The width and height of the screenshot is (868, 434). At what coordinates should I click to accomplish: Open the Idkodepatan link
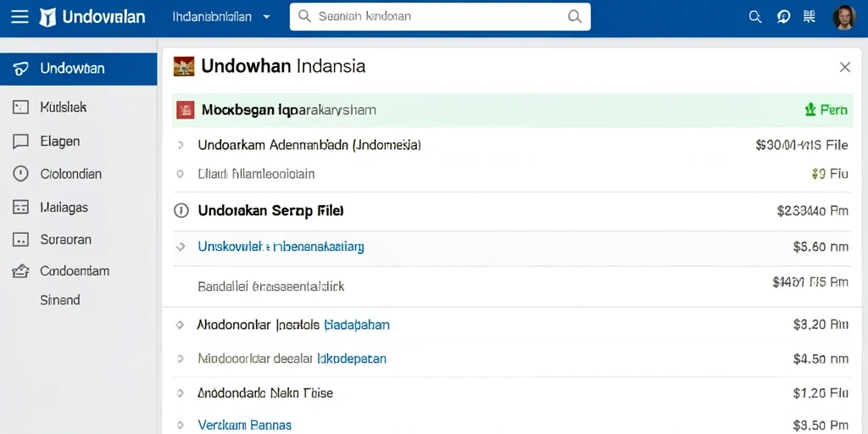click(x=352, y=359)
